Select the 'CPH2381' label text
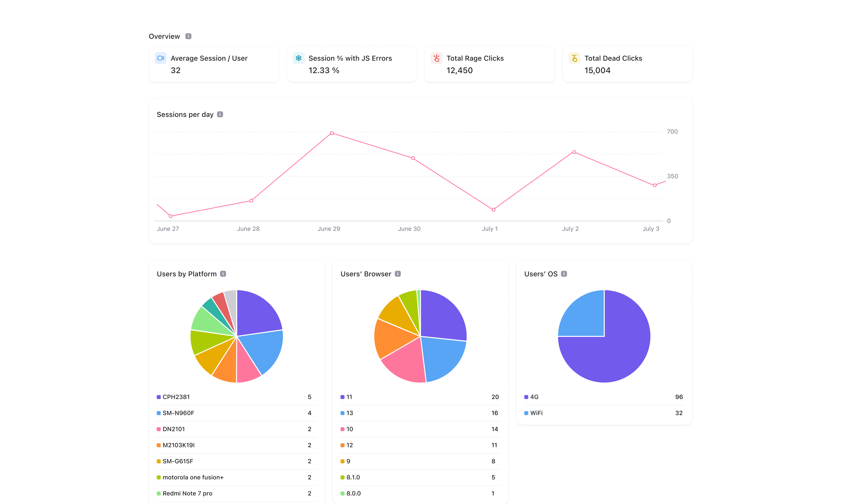The height and width of the screenshot is (504, 842). tap(176, 397)
